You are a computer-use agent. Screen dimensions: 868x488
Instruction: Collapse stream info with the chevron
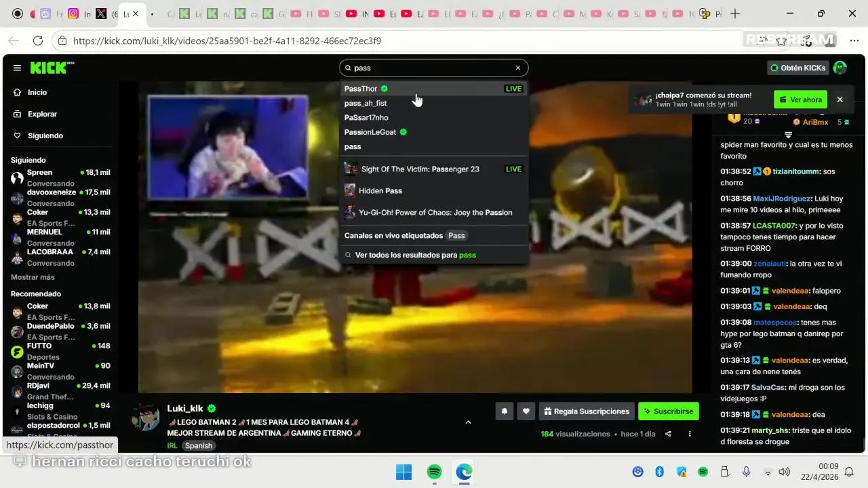468,422
